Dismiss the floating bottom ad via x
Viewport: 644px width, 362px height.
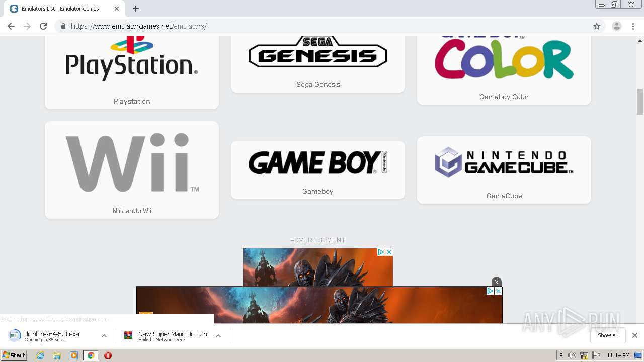497,282
